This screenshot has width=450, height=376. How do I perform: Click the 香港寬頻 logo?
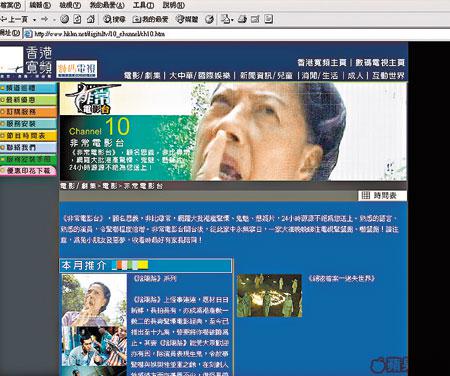[26, 62]
